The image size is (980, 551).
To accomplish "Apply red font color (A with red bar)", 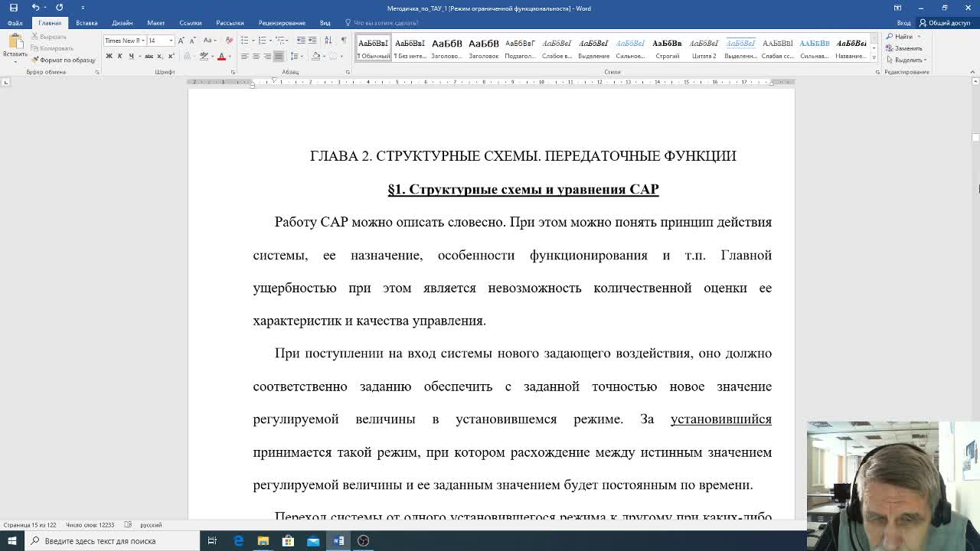I will (221, 56).
